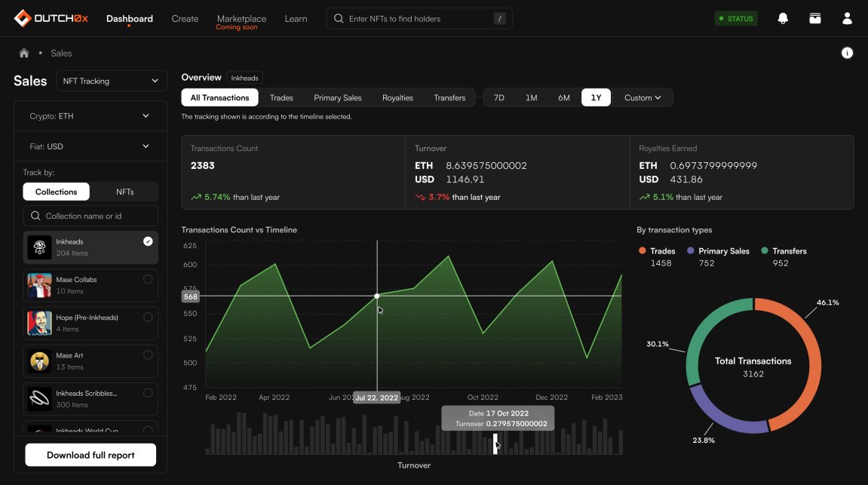Click Download full report button

[90, 455]
